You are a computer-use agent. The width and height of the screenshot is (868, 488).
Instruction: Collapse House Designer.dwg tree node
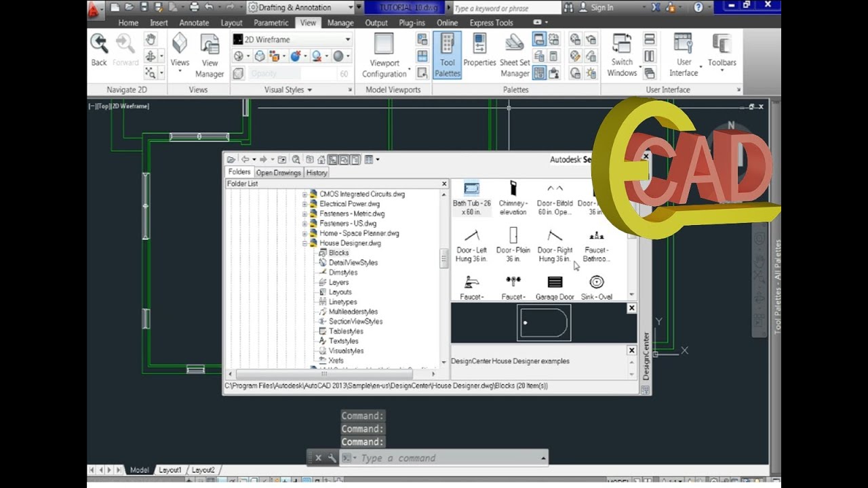point(305,243)
